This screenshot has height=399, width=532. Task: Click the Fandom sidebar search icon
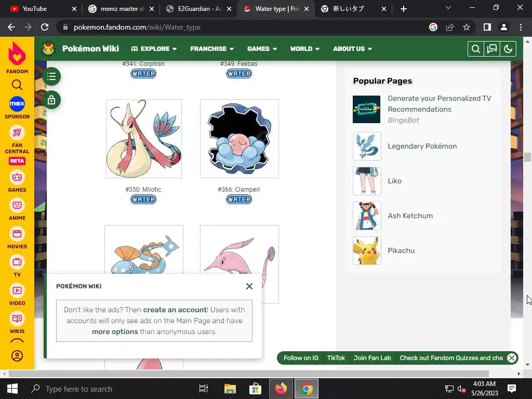[17, 85]
